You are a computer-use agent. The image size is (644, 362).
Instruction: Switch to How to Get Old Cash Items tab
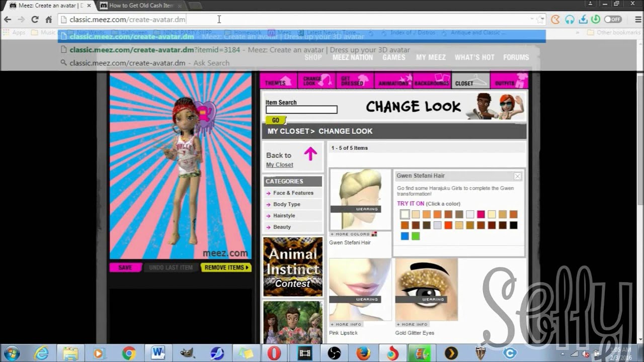coord(141,6)
